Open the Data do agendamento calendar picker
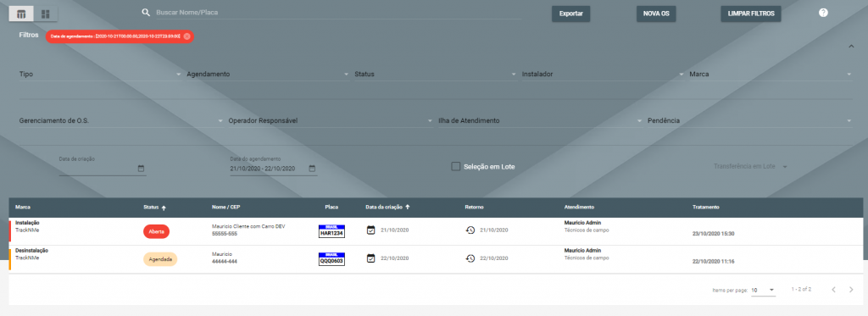Viewport: 868px width, 316px height. tap(312, 169)
